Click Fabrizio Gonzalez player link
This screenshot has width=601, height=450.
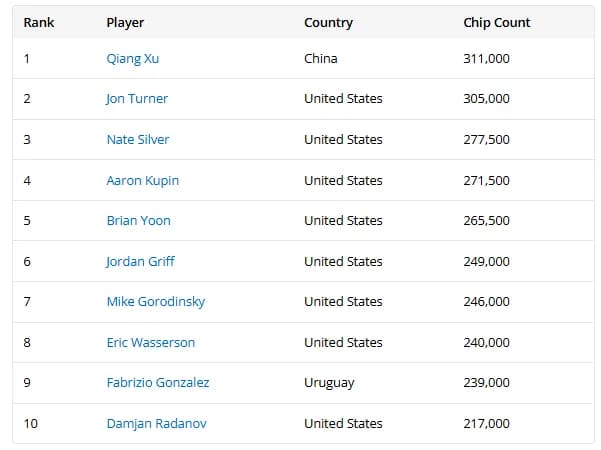click(x=158, y=383)
